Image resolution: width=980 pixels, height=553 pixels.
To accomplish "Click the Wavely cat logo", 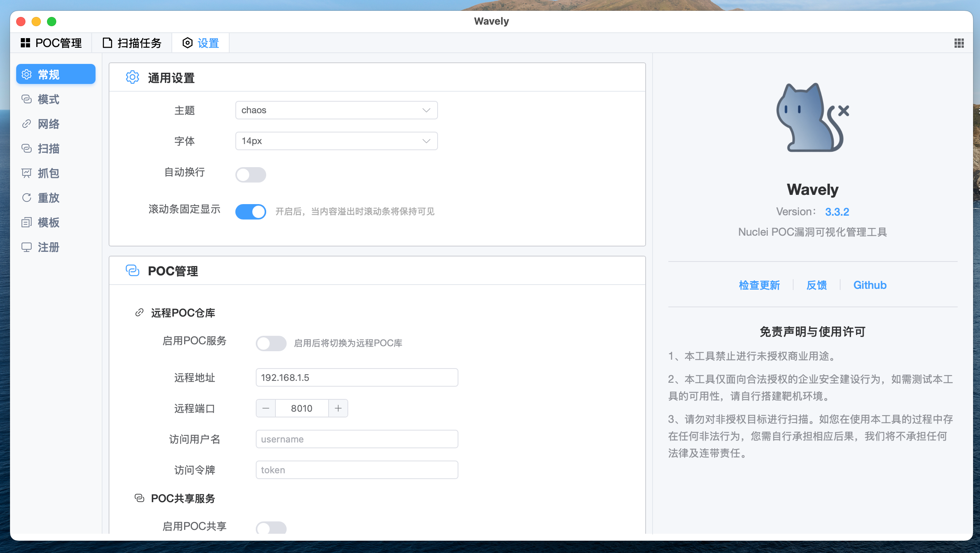I will pos(813,117).
